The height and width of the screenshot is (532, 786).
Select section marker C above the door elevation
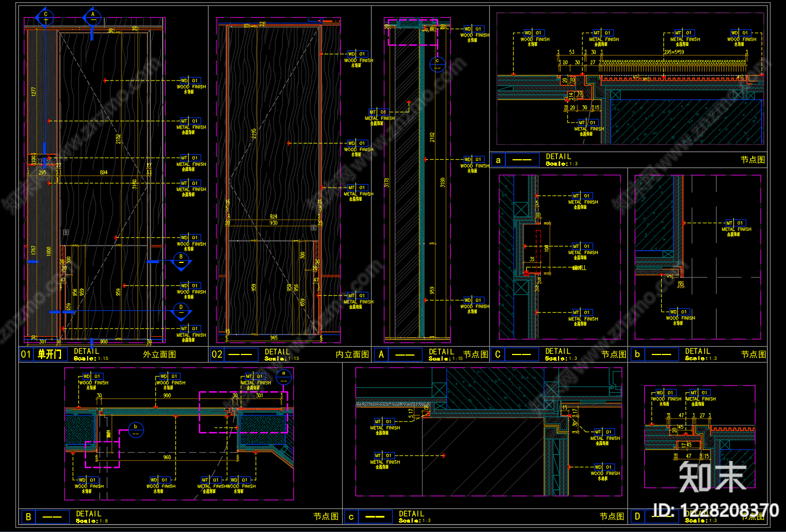point(45,17)
